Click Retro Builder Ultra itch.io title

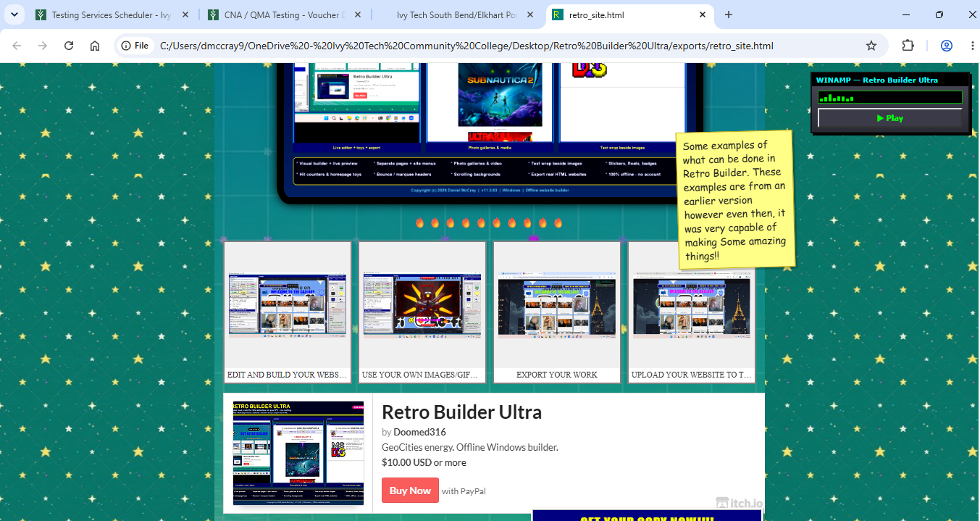point(461,412)
